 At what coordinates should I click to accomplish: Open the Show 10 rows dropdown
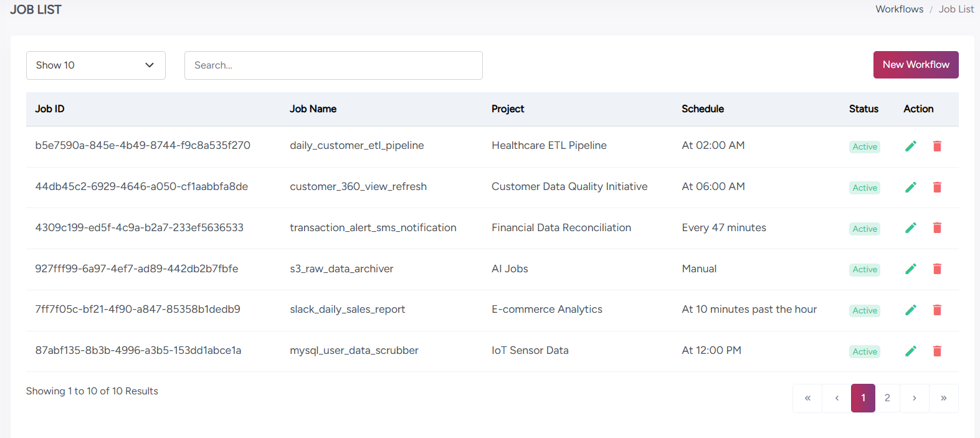pos(96,65)
